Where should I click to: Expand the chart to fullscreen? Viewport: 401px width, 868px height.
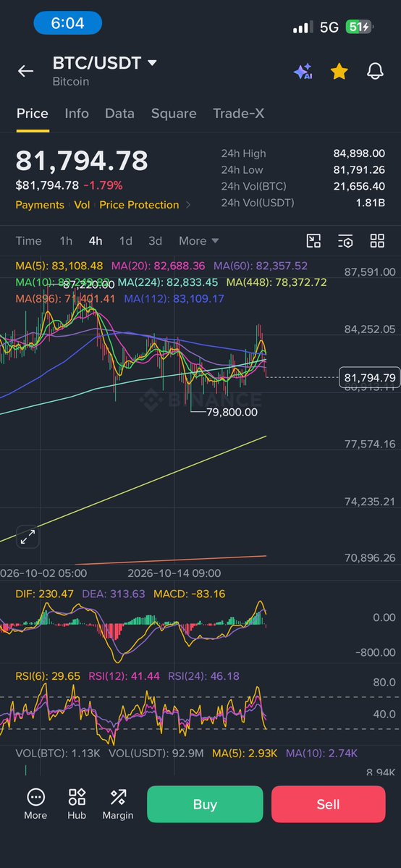(x=28, y=536)
